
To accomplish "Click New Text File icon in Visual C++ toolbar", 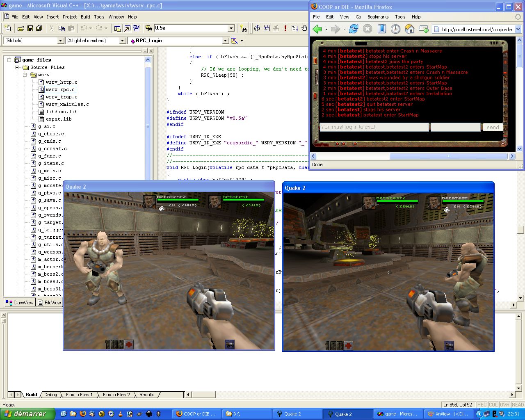I will pos(8,28).
